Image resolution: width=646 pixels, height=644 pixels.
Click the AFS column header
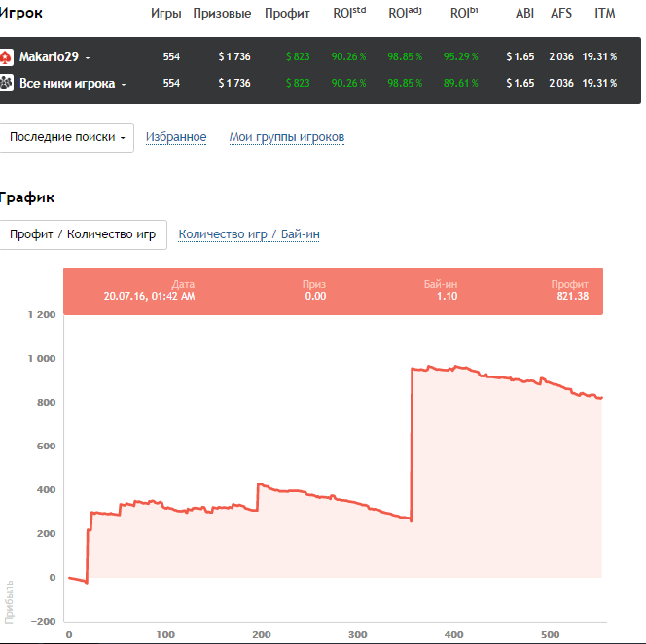[561, 14]
